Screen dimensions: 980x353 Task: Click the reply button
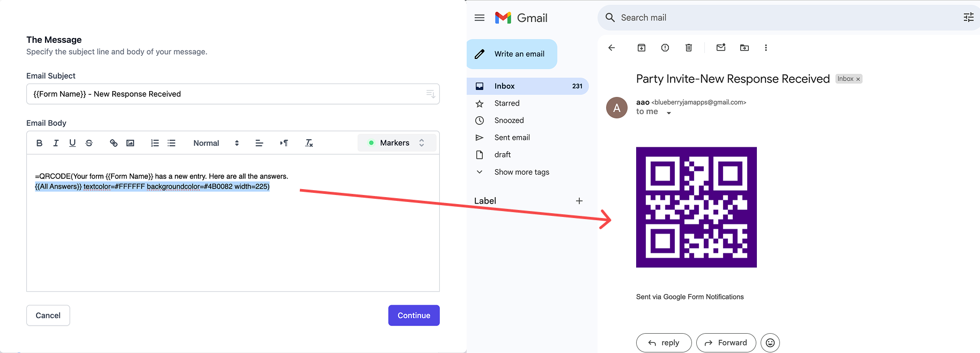(664, 343)
